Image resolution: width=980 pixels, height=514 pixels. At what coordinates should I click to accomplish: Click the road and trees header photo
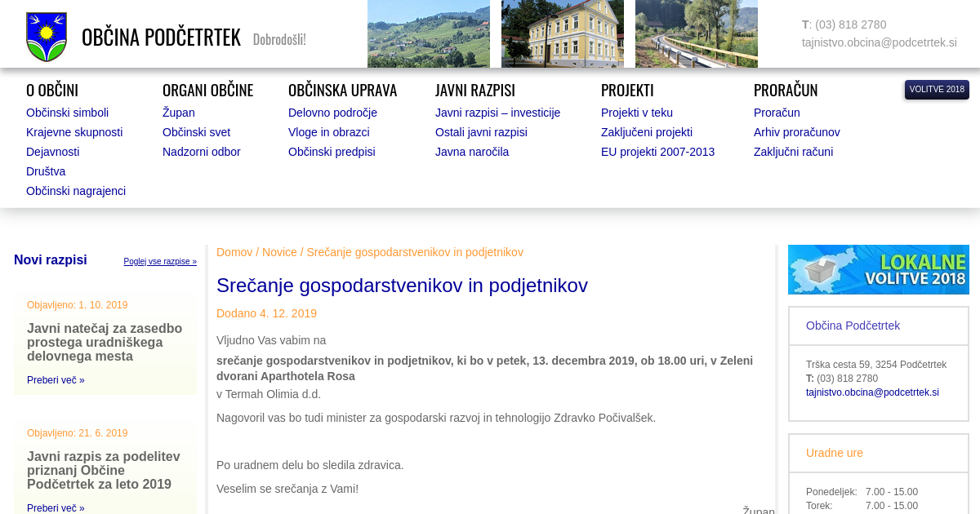[x=696, y=34]
